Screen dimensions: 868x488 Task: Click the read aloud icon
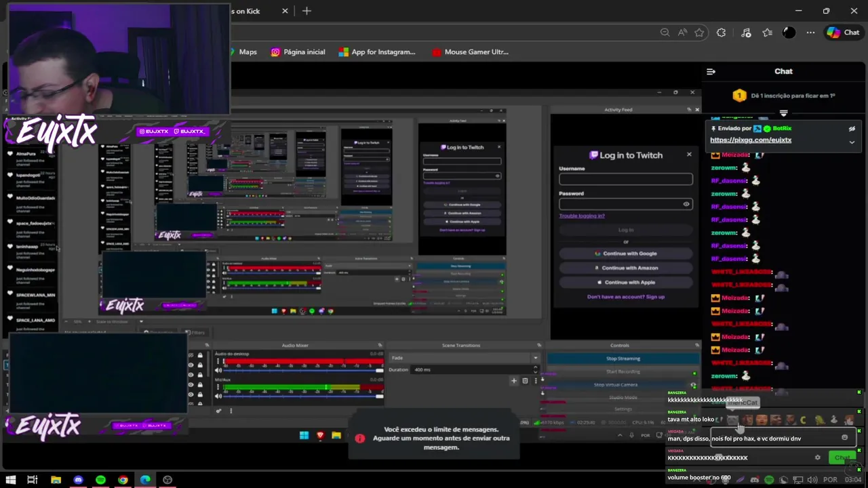(682, 33)
